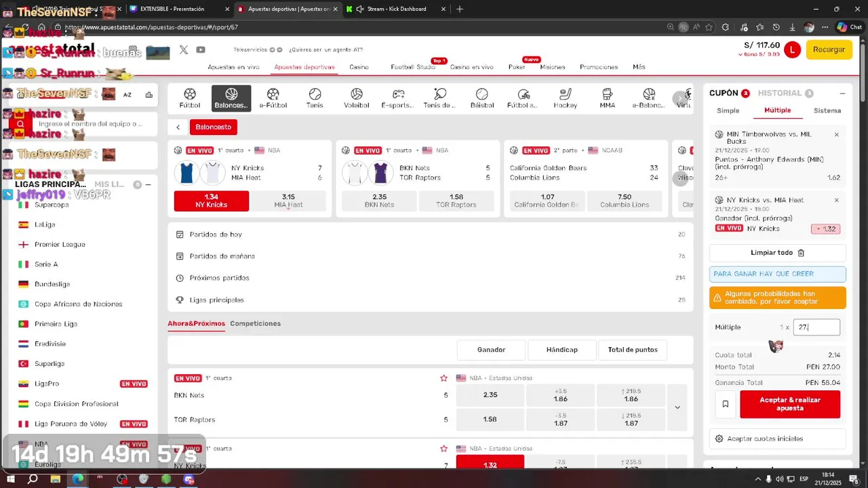Select the Fútbol sport icon

[190, 98]
